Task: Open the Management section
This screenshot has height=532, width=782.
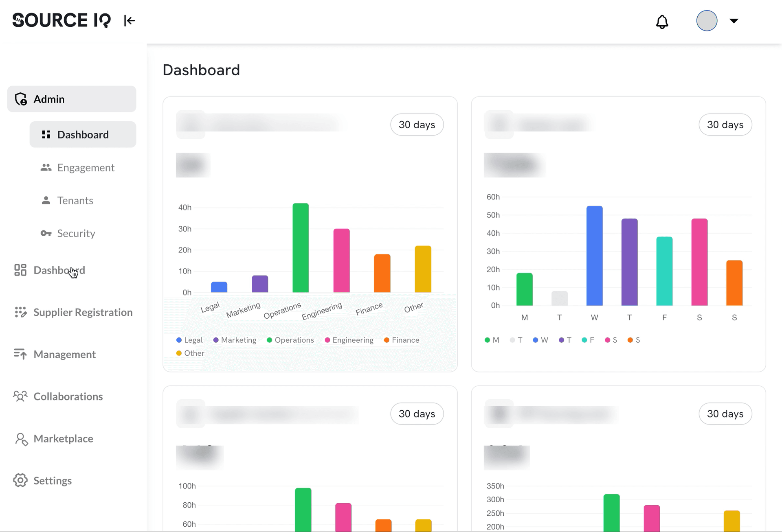Action: 55,355
